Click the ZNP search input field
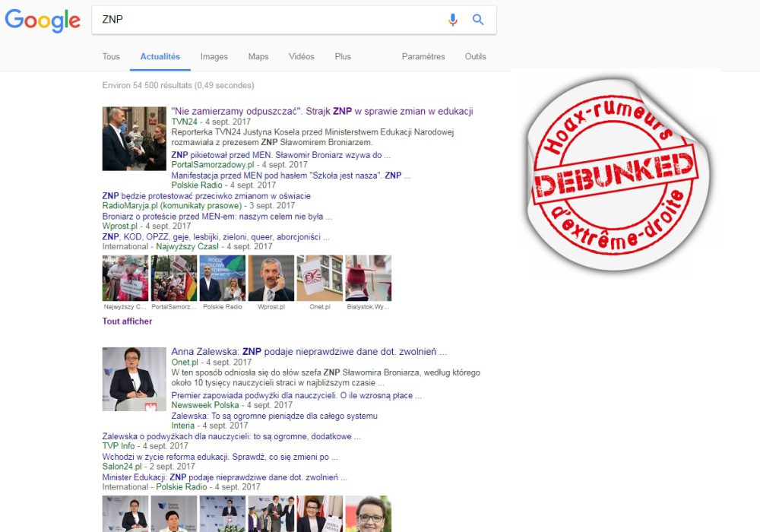Viewport: 760px width, 532px height. tap(293, 20)
